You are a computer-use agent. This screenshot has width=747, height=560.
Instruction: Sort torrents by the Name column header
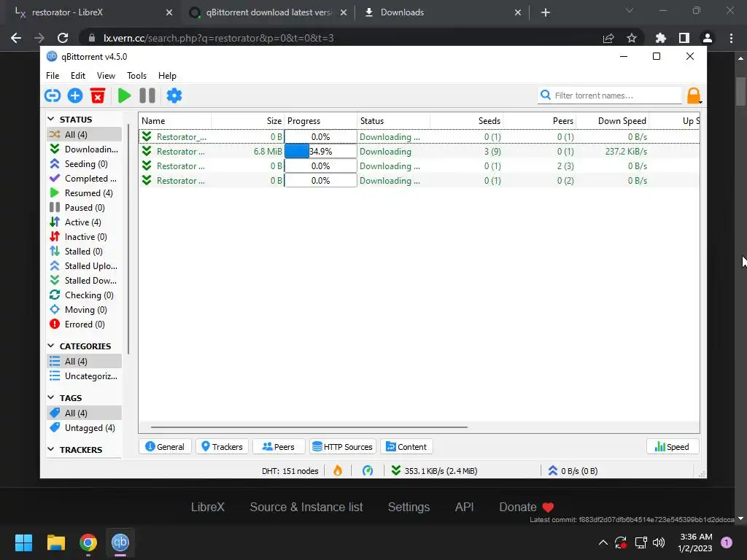point(175,121)
